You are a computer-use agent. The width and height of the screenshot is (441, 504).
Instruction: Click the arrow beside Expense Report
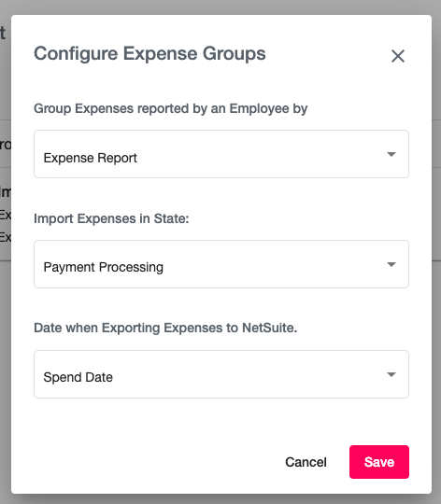(x=391, y=154)
